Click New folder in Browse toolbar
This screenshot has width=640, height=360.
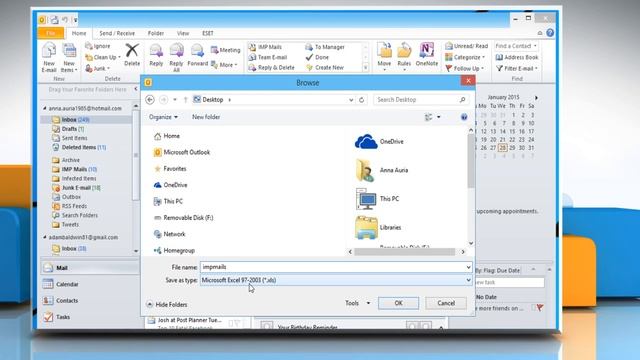(x=206, y=117)
